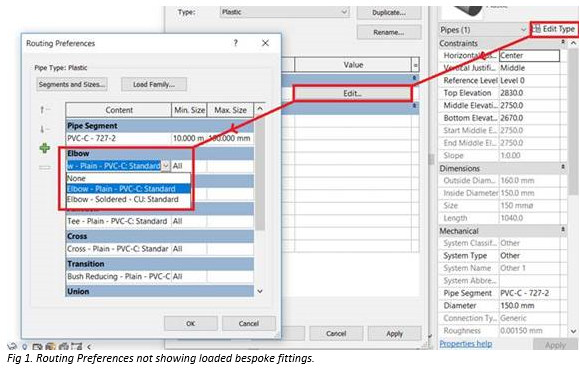This screenshot has width=580, height=371.
Task: Click the Min. Size column header
Action: pyautogui.click(x=189, y=110)
